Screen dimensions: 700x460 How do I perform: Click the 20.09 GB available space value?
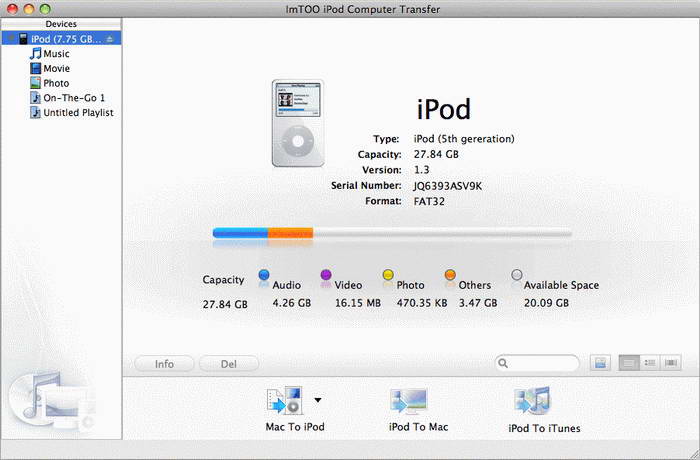pos(546,303)
